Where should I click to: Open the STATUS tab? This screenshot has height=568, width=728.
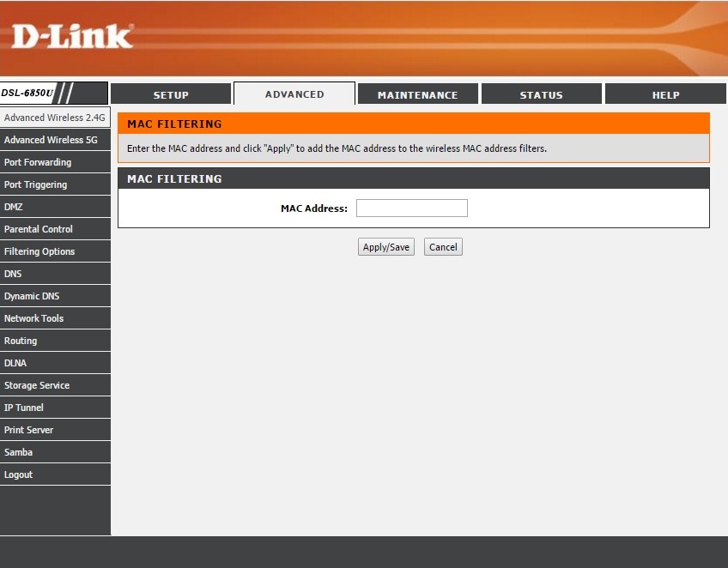click(x=541, y=94)
